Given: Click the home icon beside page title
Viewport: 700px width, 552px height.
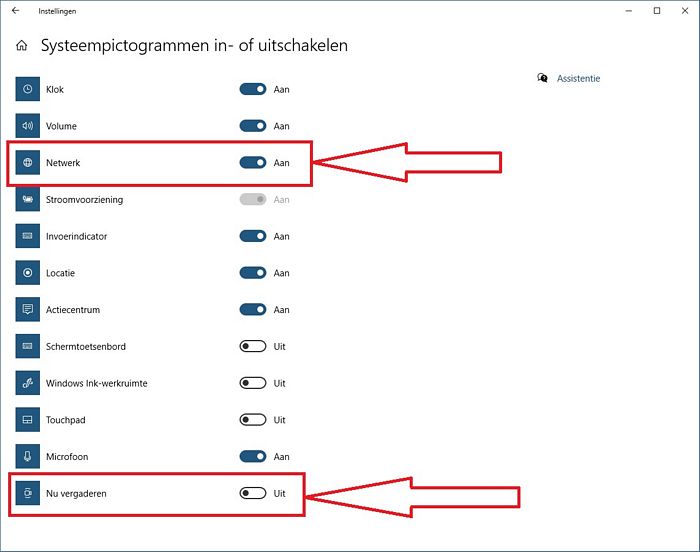Looking at the screenshot, I should 21,45.
